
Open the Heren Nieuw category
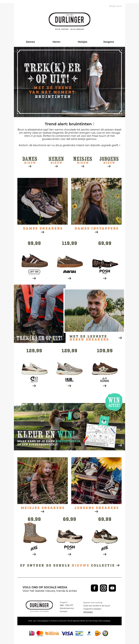pyautogui.click(x=56, y=162)
